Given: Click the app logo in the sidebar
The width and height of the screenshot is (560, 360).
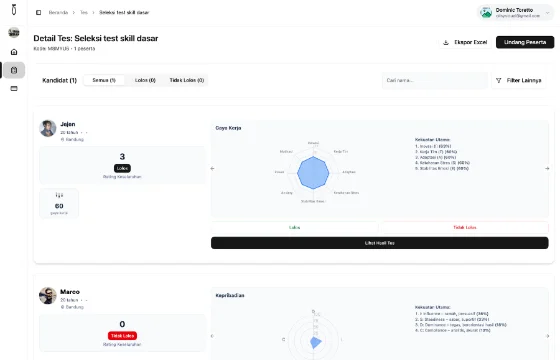Looking at the screenshot, I should (14, 10).
